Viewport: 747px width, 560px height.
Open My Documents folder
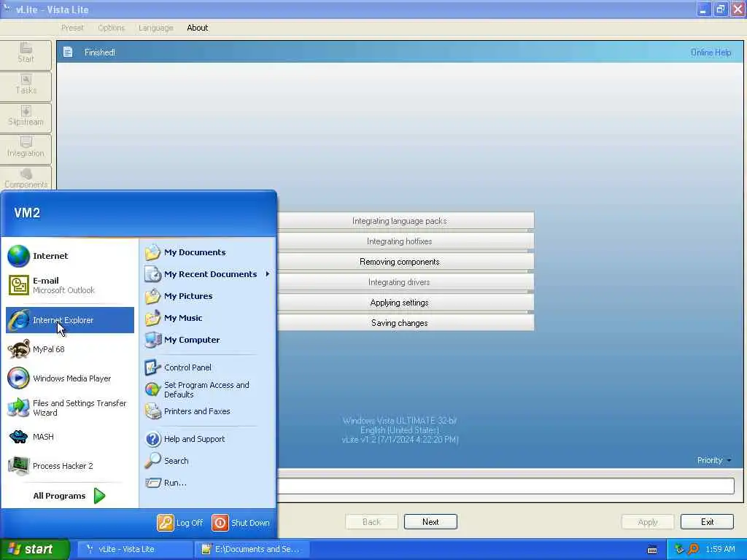pyautogui.click(x=207, y=252)
